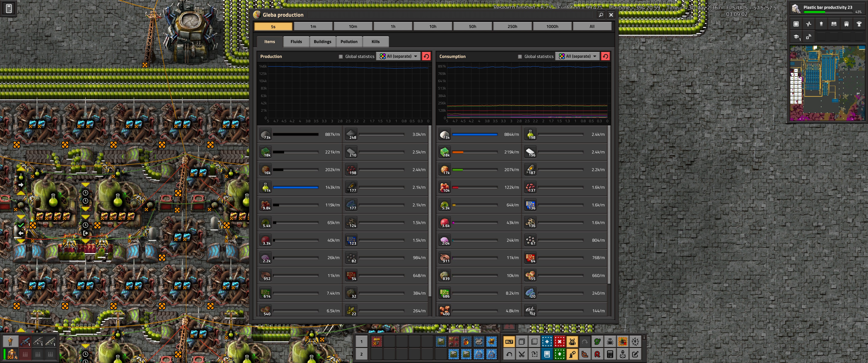Click the remote signal icon below pulse

coord(809,37)
